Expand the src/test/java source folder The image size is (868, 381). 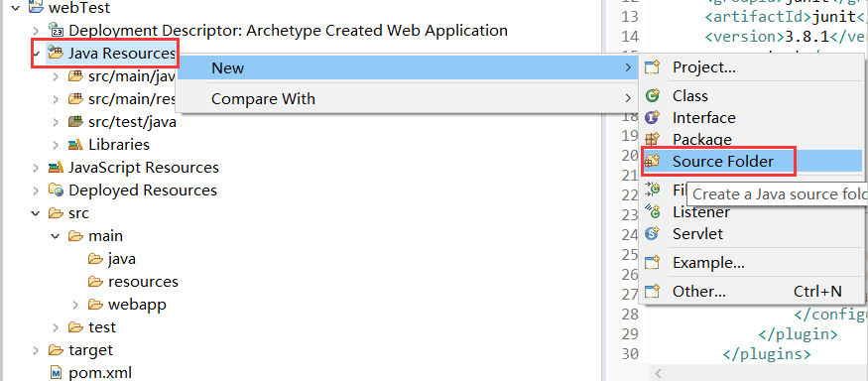point(56,122)
